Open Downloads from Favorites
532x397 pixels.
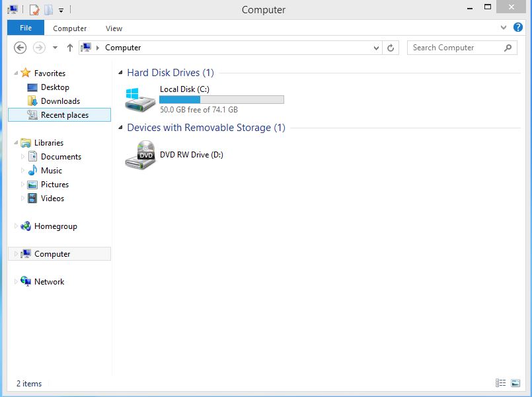coord(60,101)
